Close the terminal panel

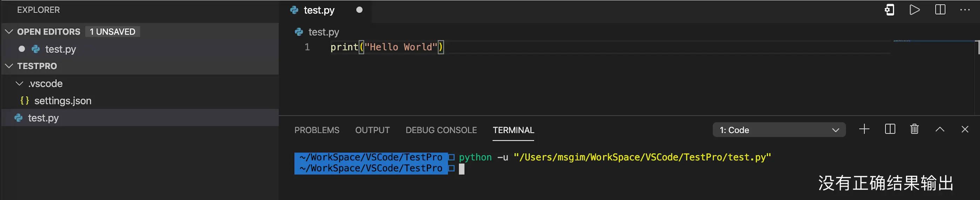pyautogui.click(x=965, y=129)
